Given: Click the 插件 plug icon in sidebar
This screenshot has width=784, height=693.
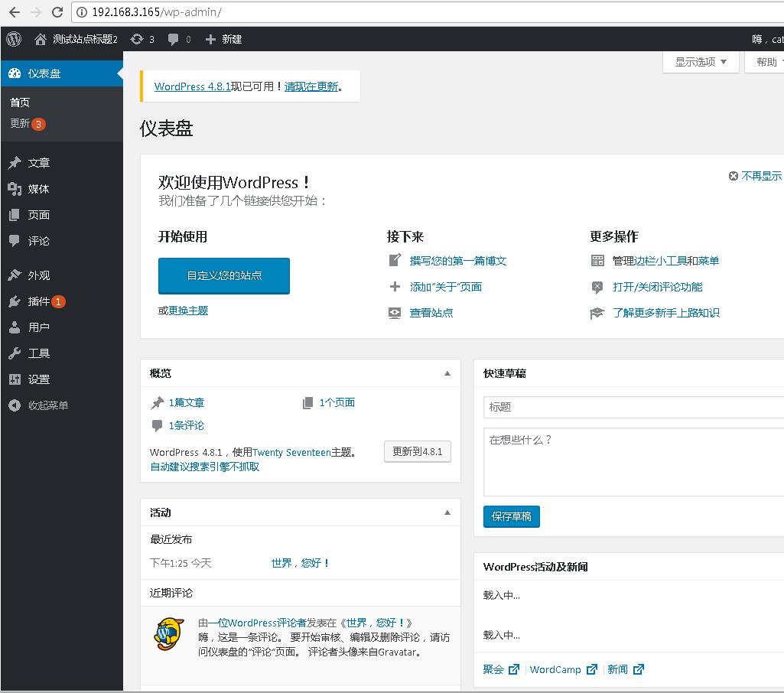Looking at the screenshot, I should (x=15, y=301).
